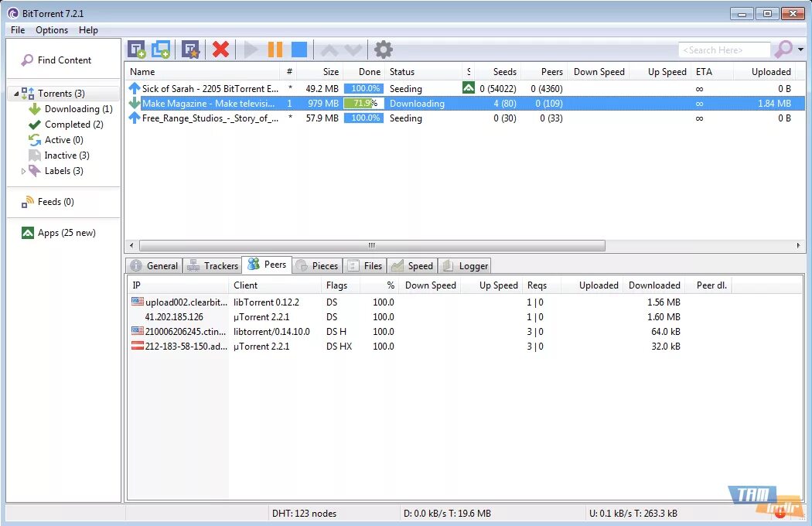This screenshot has width=812, height=526.
Task: Switch to the Trackers tab
Action: 213,266
